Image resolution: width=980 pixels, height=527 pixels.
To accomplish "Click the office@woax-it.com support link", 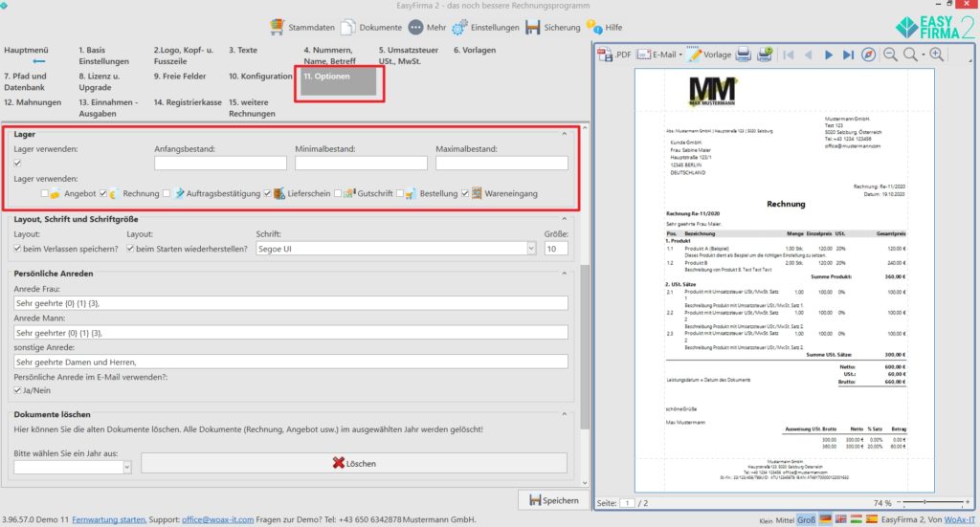I will coord(217,519).
